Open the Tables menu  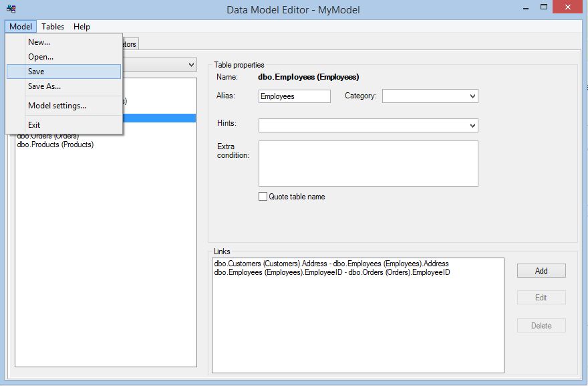click(x=52, y=27)
